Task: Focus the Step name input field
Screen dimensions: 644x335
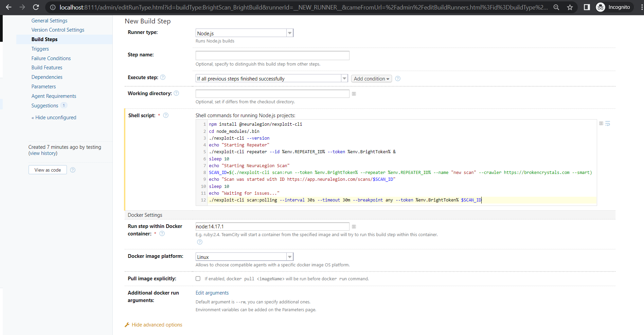Action: coord(272,55)
